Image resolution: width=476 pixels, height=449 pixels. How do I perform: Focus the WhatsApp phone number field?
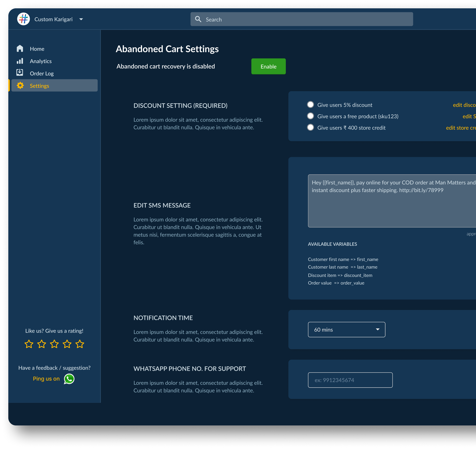(x=350, y=380)
